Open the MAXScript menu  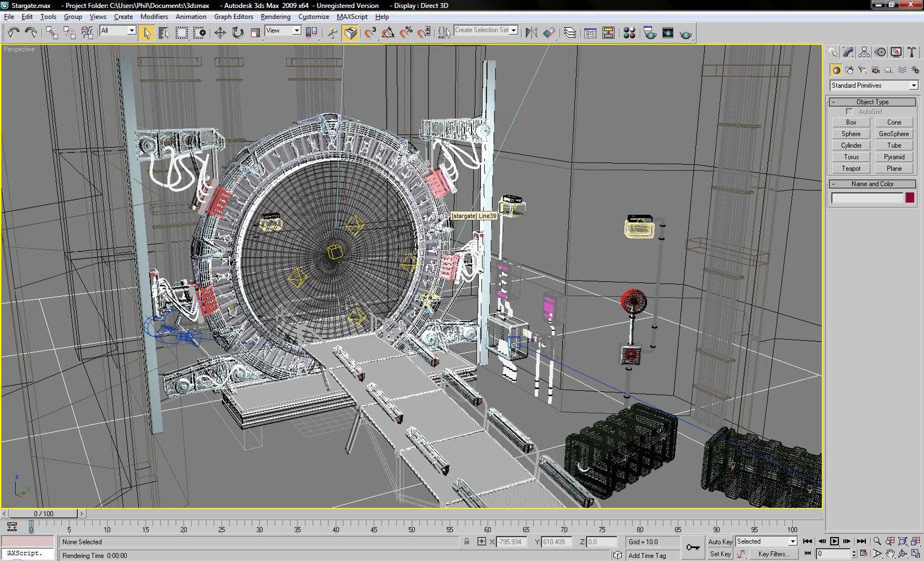point(352,17)
